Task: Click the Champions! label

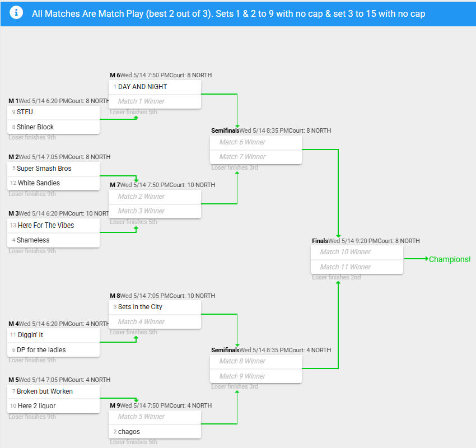Action: click(x=450, y=259)
